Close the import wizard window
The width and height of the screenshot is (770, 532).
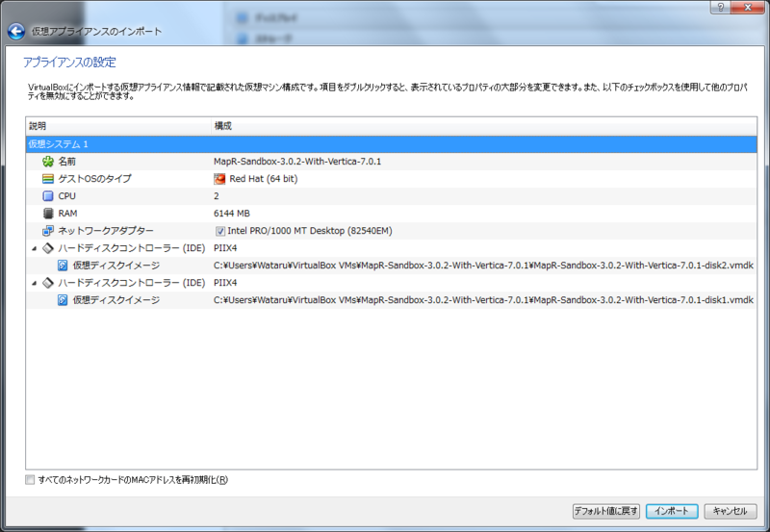click(x=748, y=7)
